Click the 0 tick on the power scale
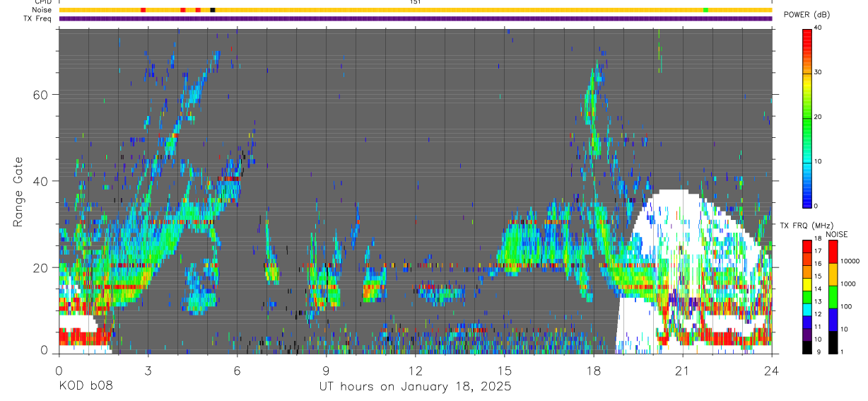The width and height of the screenshot is (868, 401). coord(816,206)
